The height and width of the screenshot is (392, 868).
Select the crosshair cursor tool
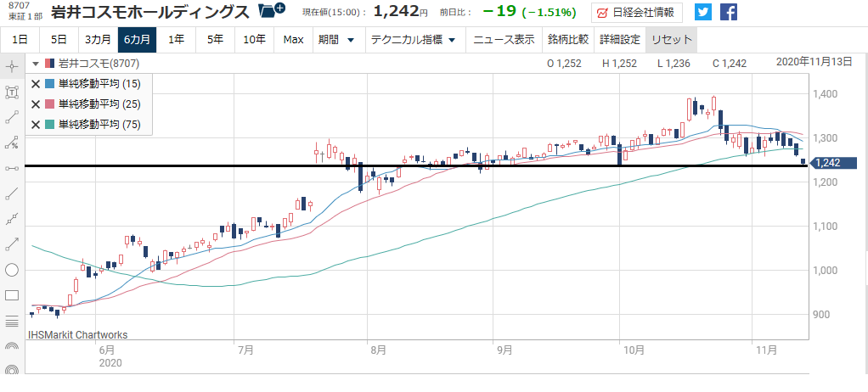pos(12,67)
